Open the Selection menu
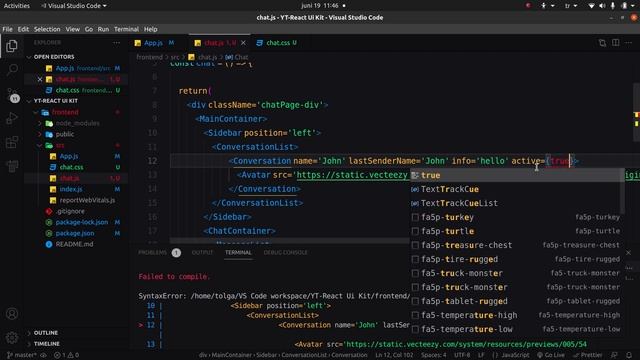The width and height of the screenshot is (640, 360). click(47, 29)
